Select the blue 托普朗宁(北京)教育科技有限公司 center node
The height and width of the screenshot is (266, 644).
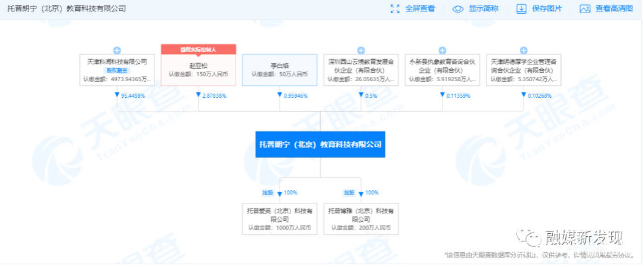(320, 144)
